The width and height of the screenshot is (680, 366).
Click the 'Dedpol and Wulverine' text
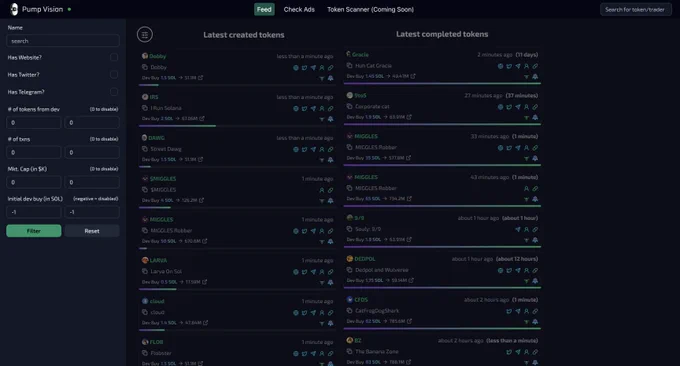(382, 270)
